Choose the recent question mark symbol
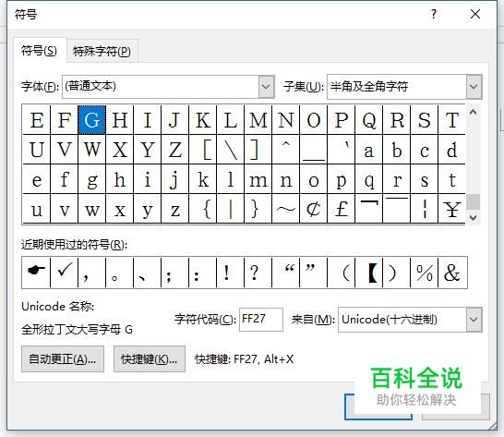The image size is (504, 437). [x=258, y=273]
